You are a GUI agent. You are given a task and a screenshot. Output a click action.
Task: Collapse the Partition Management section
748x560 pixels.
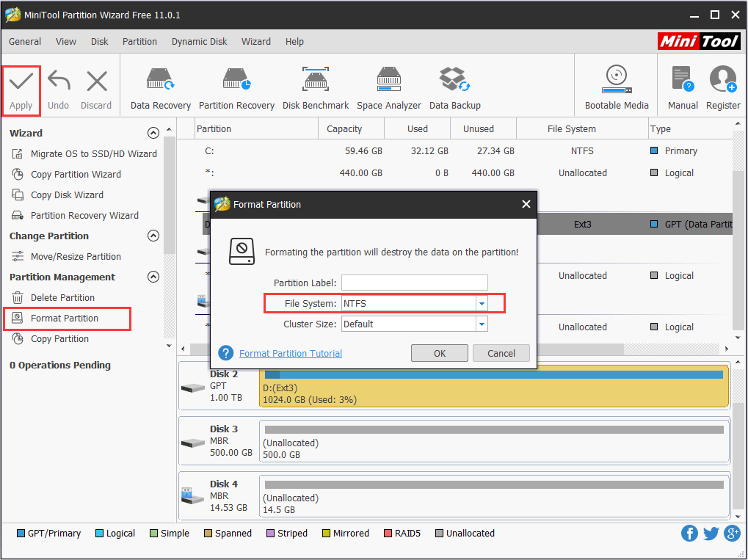pyautogui.click(x=153, y=277)
